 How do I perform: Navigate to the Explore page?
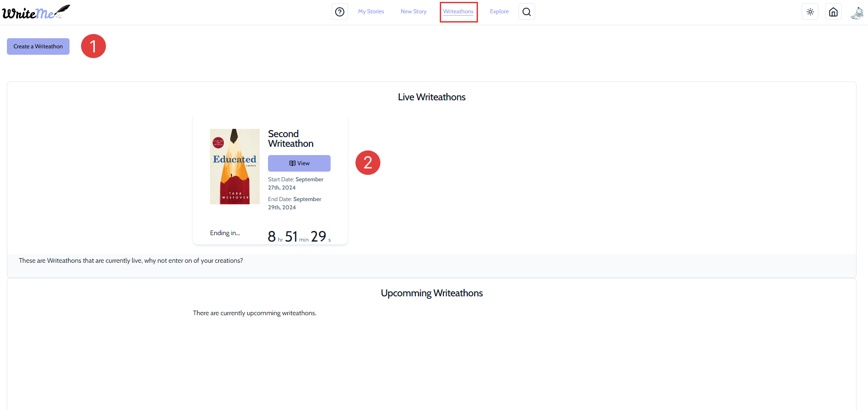[499, 12]
